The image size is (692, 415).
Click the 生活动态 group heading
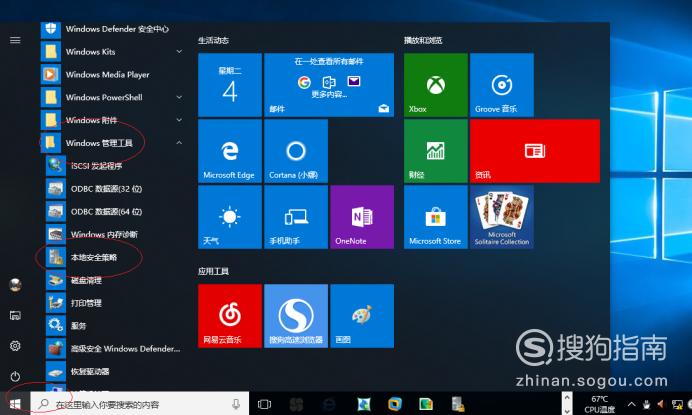point(214,40)
